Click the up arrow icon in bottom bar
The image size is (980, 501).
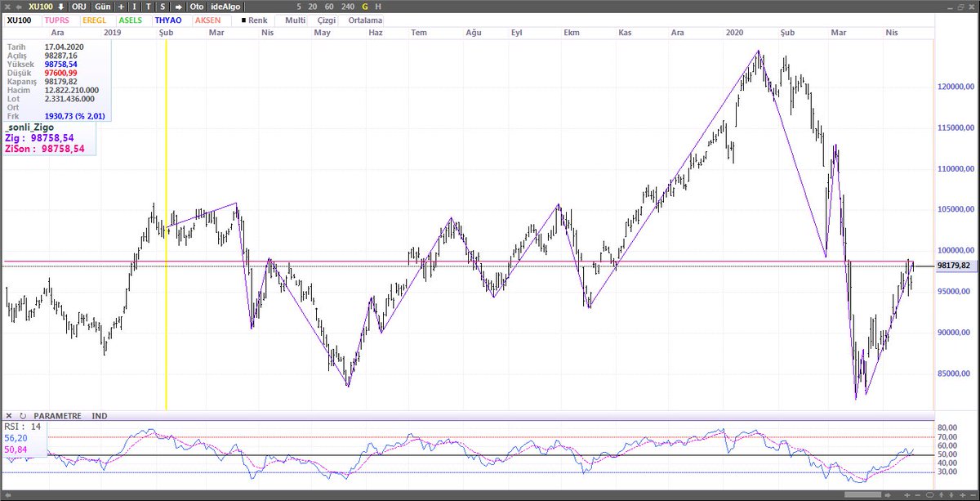click(x=941, y=495)
